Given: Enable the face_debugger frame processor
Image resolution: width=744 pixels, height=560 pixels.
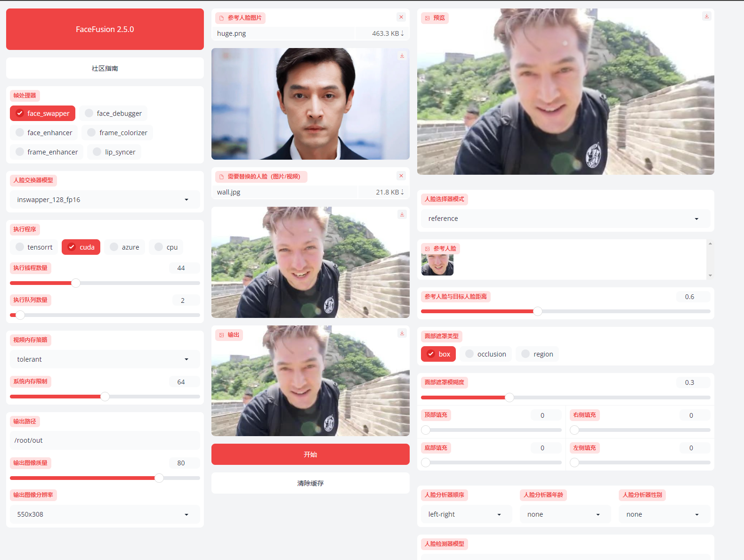Looking at the screenshot, I should tap(113, 114).
